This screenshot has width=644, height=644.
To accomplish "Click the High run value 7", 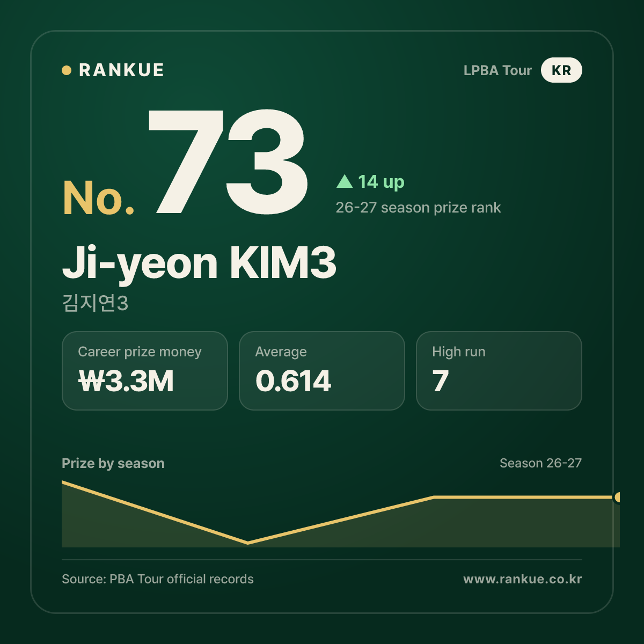I will [441, 381].
